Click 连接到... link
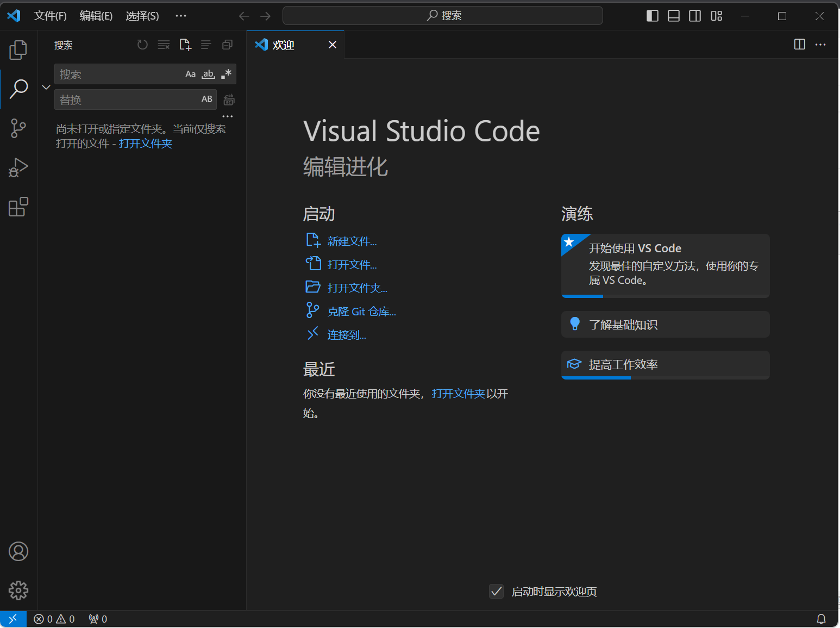The image size is (840, 628). click(x=347, y=335)
